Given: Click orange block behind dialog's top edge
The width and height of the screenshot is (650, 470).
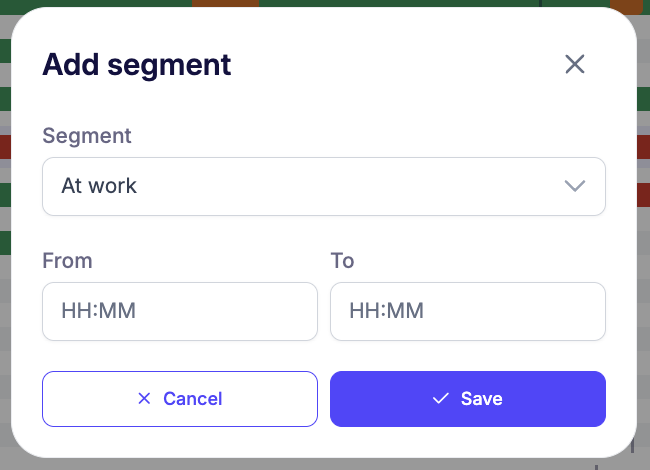Looking at the screenshot, I should click(225, 3).
